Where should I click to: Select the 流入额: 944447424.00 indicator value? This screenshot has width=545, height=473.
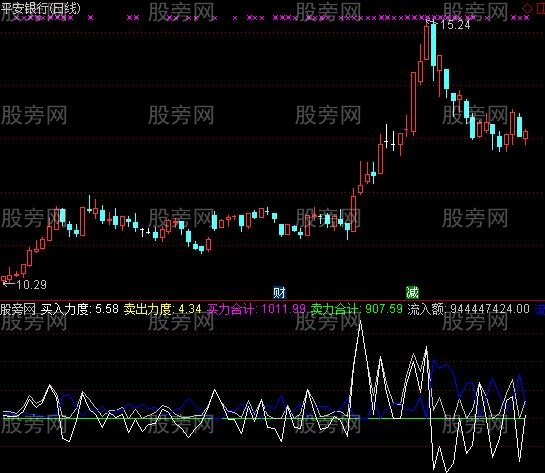tap(469, 309)
